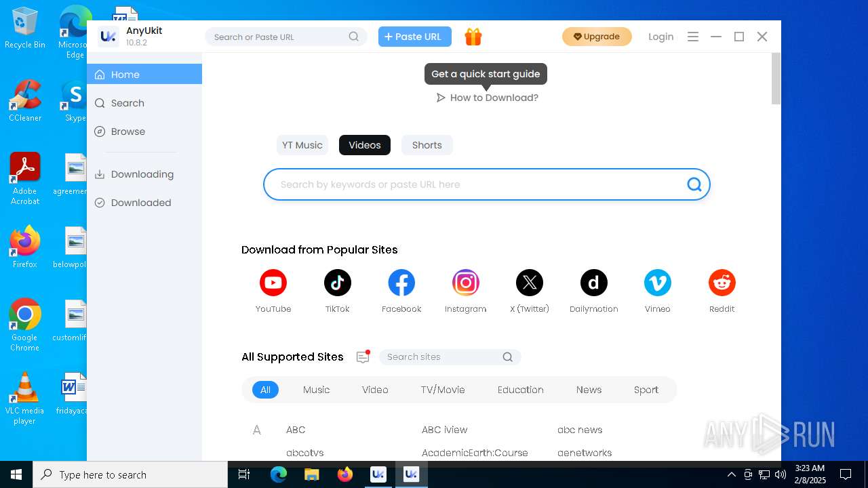Screen dimensions: 868x488
Task: Open the Dailymotion site icon
Action: coord(594,283)
